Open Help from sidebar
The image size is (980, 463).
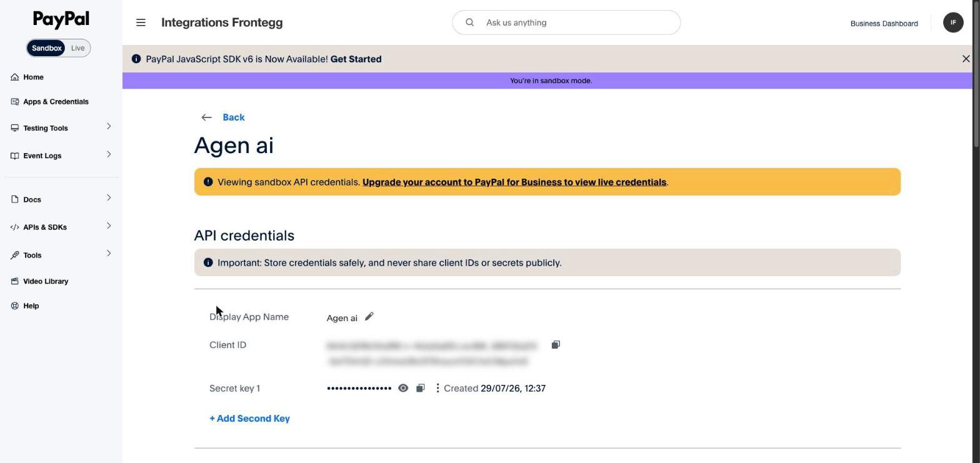coord(31,306)
